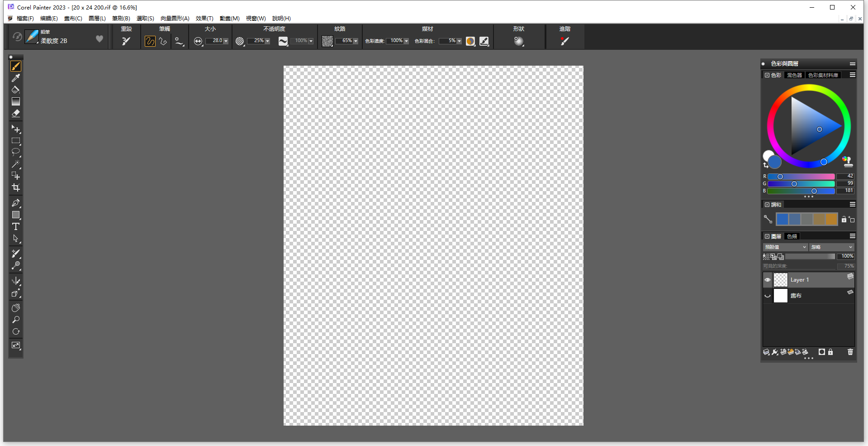Viewport: 868px width, 446px height.
Task: Swap main and additional colors
Action: 766,166
